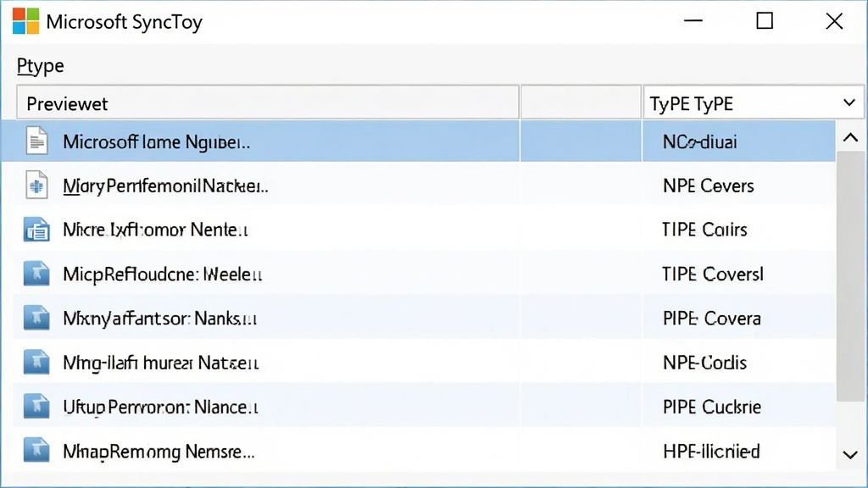
Task: Click the document icon beside Microsoff lame Ngube
Action: pos(36,141)
